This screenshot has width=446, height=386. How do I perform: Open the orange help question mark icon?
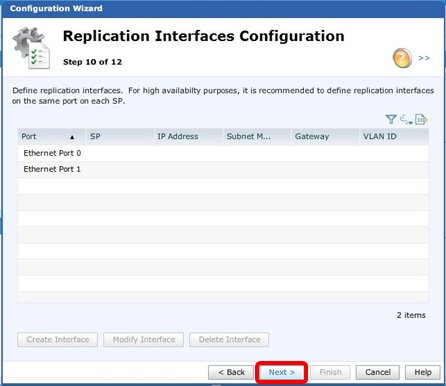click(x=402, y=58)
